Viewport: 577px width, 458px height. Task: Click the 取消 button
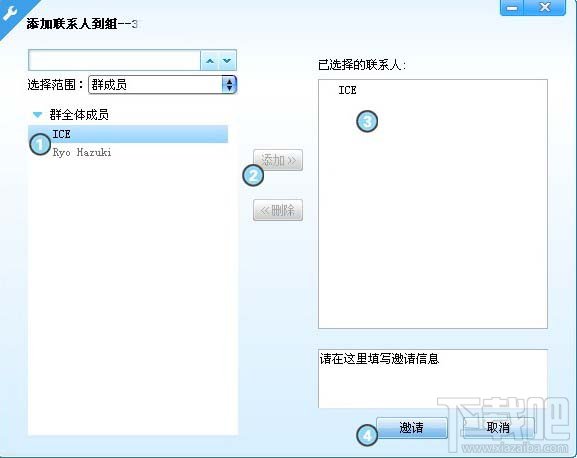click(x=498, y=428)
